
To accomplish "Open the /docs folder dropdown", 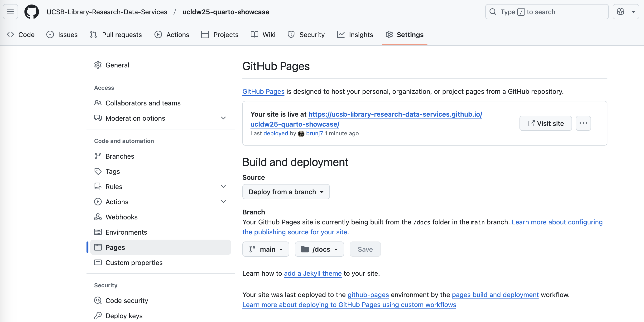I will [x=319, y=249].
